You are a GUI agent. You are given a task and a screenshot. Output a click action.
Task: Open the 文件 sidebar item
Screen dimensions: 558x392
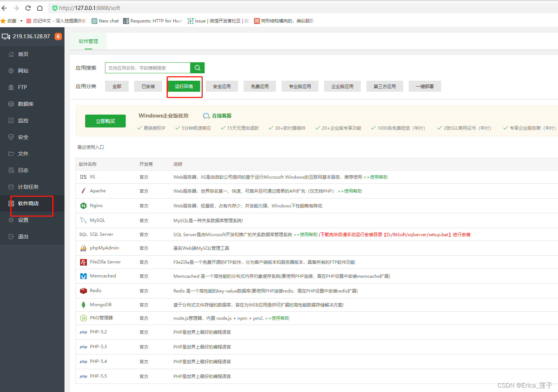[32, 154]
